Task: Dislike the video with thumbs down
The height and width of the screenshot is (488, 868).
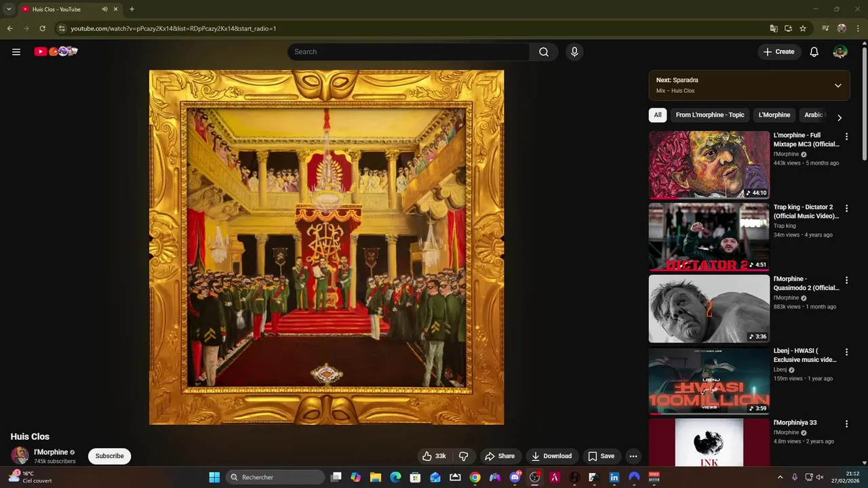Action: pos(464,456)
